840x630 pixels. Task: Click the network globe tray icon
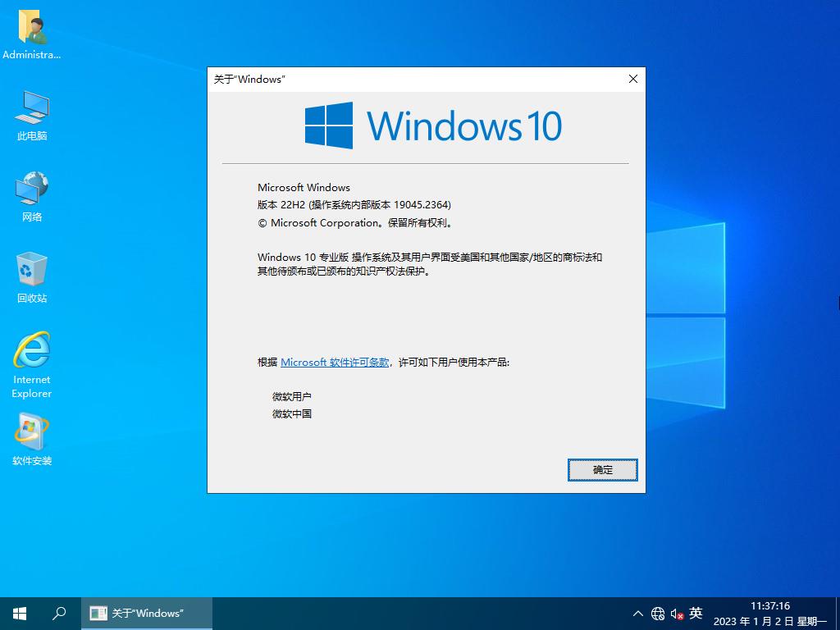tap(658, 614)
